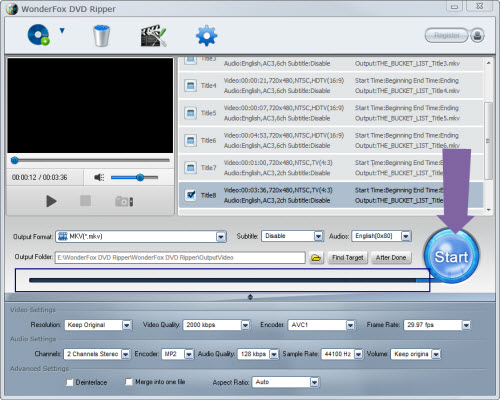Toggle the Title6 checkbox
The width and height of the screenshot is (500, 400).
tap(190, 140)
